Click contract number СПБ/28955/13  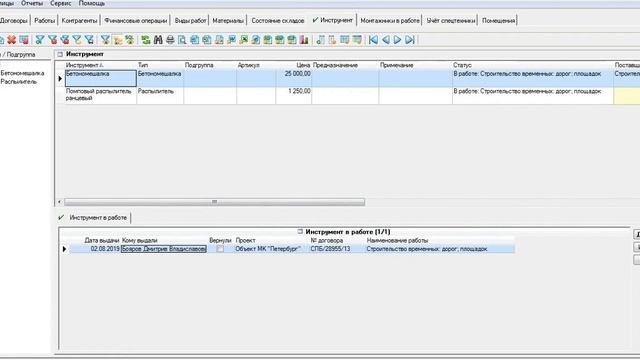(x=330, y=249)
